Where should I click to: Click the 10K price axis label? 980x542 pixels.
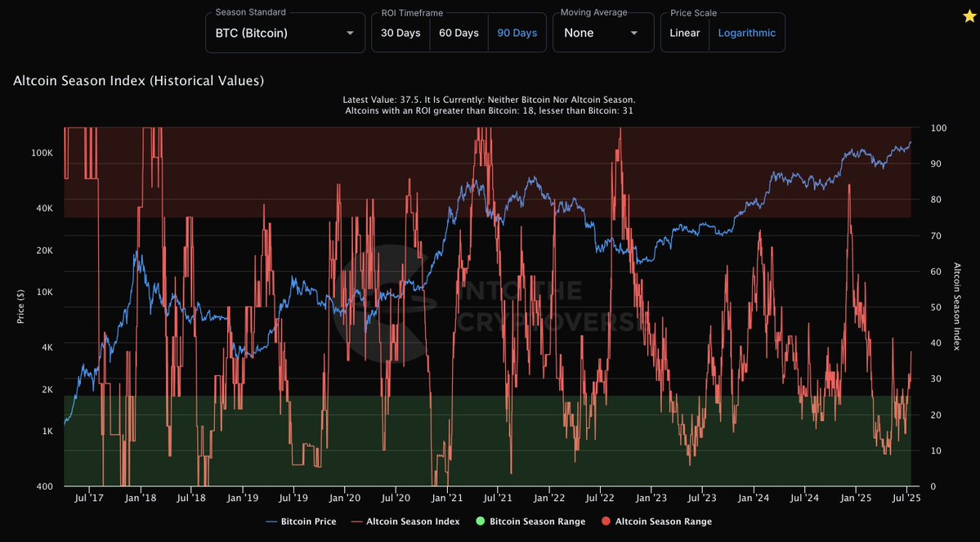[x=44, y=292]
